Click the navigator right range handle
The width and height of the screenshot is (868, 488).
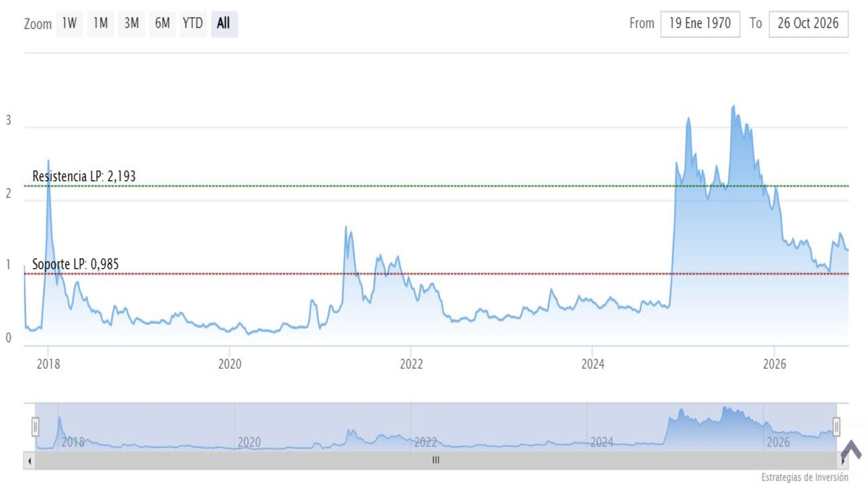[x=837, y=427]
